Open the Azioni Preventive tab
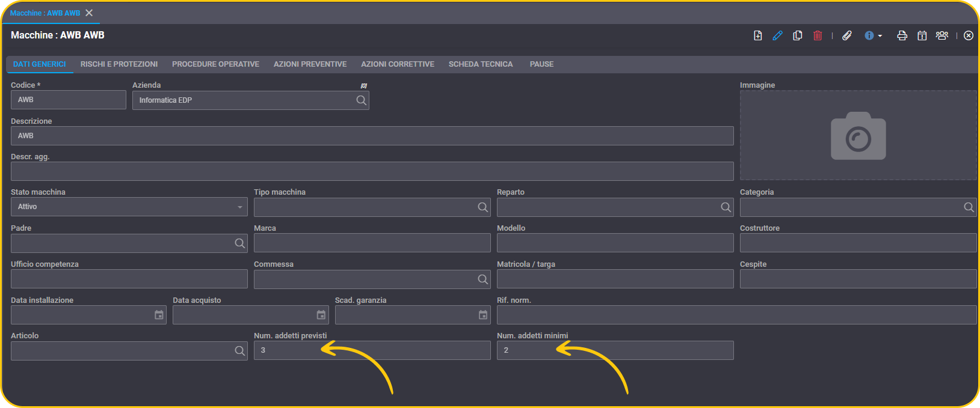This screenshot has height=408, width=980. tap(310, 64)
